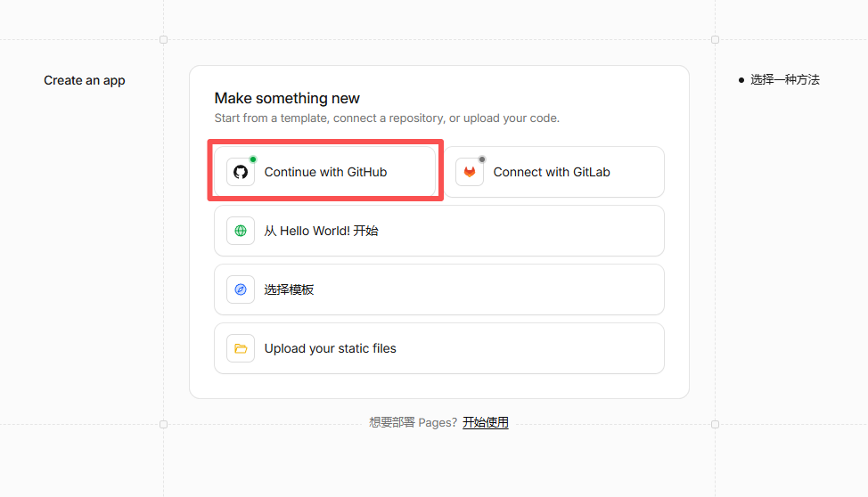Click the blue compass template icon

pos(241,289)
